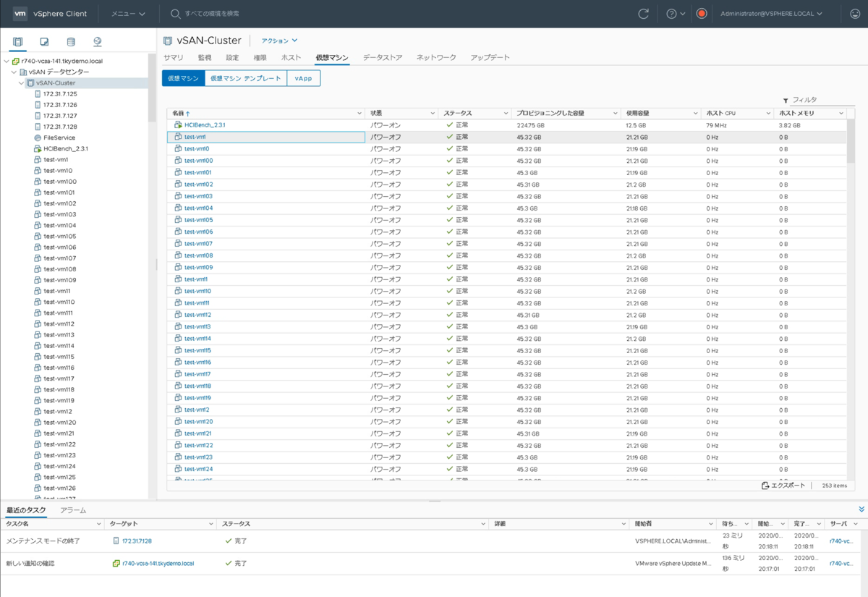Click the host icon for 172.31.7.125 in tree
Image resolution: width=868 pixels, height=597 pixels.
pyautogui.click(x=38, y=94)
